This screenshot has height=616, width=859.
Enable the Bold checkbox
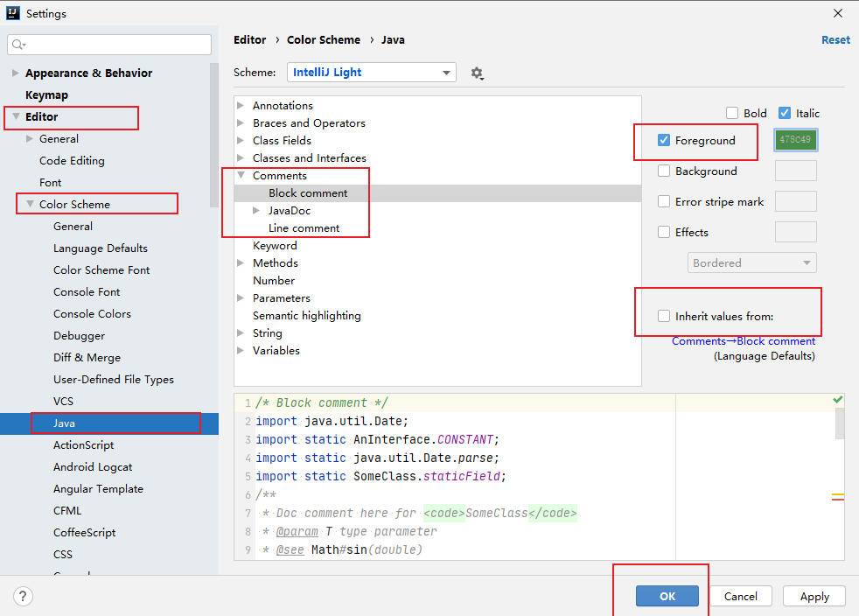tap(732, 113)
